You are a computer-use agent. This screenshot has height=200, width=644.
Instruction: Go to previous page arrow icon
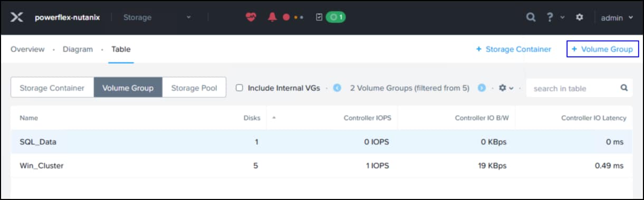click(x=338, y=88)
